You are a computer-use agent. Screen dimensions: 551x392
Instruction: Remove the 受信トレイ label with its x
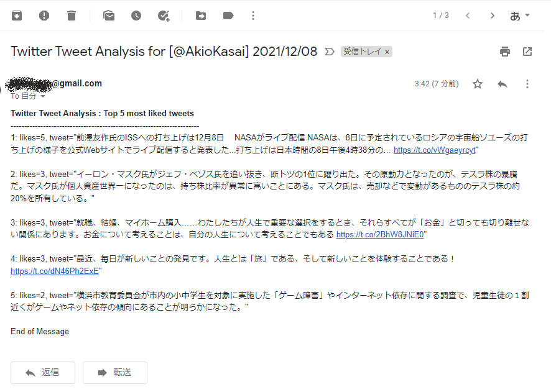pos(387,52)
